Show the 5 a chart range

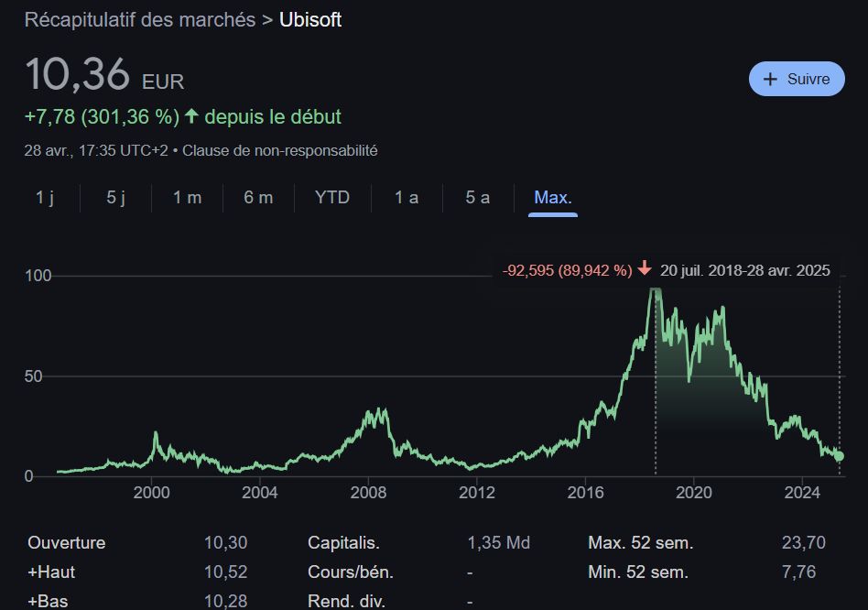478,197
